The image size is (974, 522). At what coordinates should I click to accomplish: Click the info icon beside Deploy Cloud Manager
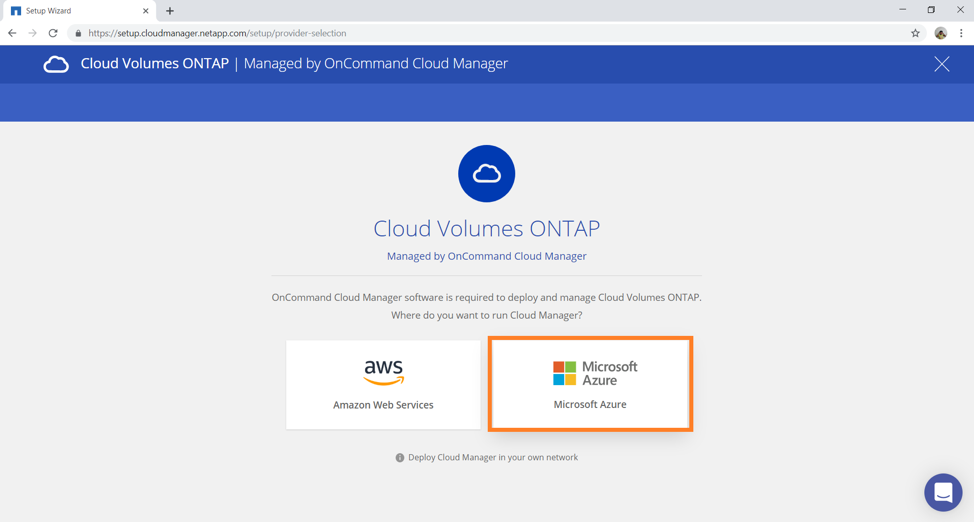coord(400,458)
